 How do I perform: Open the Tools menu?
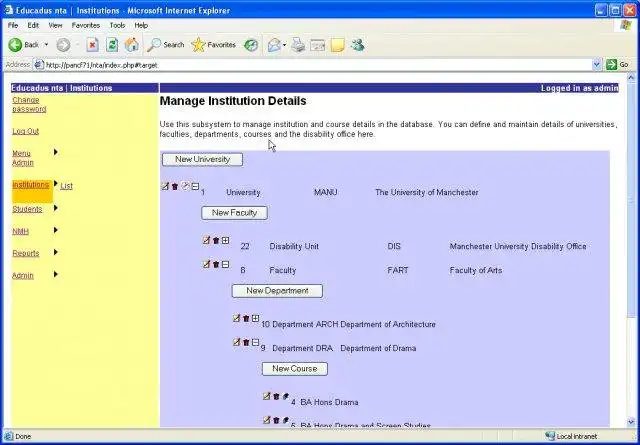coord(117,25)
